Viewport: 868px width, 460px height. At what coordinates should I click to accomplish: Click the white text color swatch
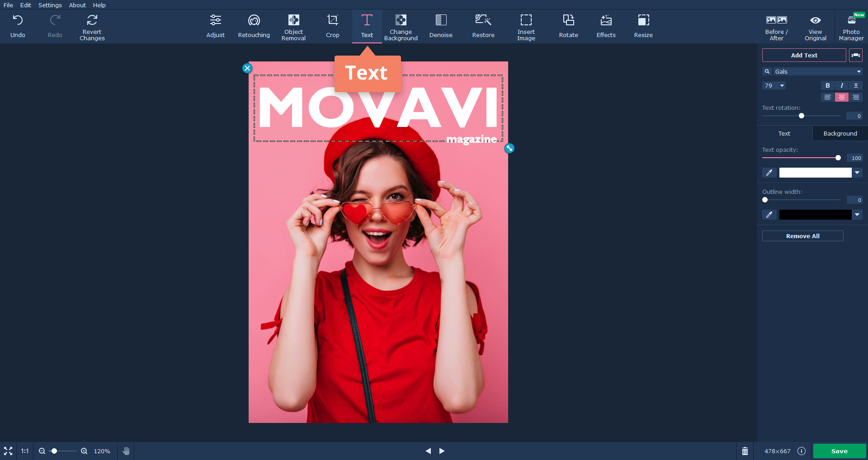coord(816,173)
